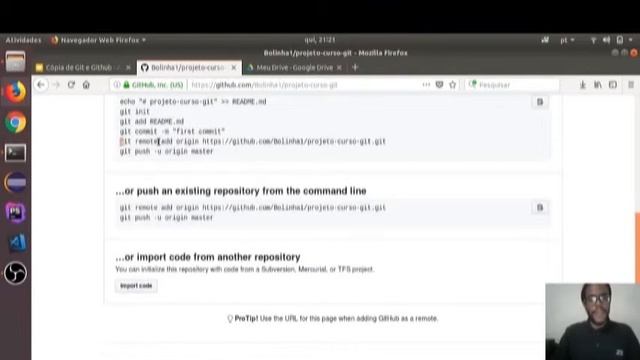Go back to the previous page
Image resolution: width=640 pixels, height=360 pixels.
click(x=41, y=84)
